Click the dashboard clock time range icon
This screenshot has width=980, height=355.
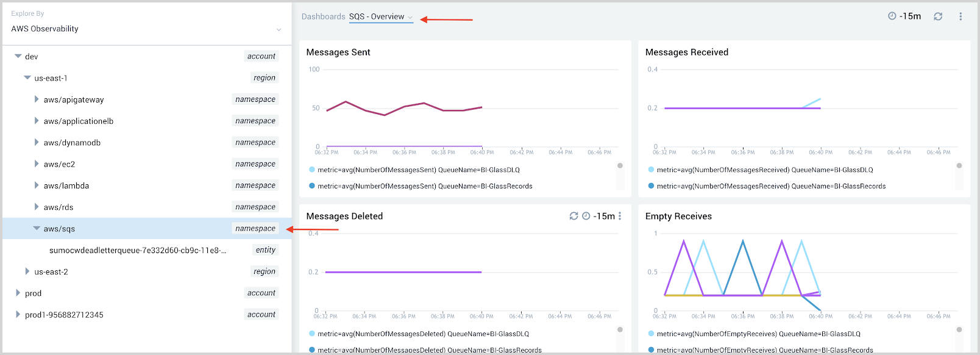(x=892, y=16)
